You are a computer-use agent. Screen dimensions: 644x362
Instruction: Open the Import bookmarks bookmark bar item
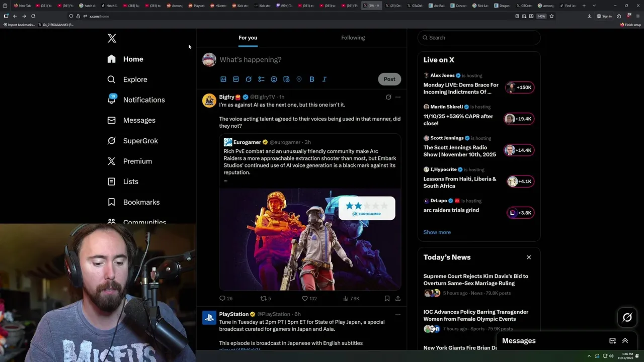click(x=19, y=25)
